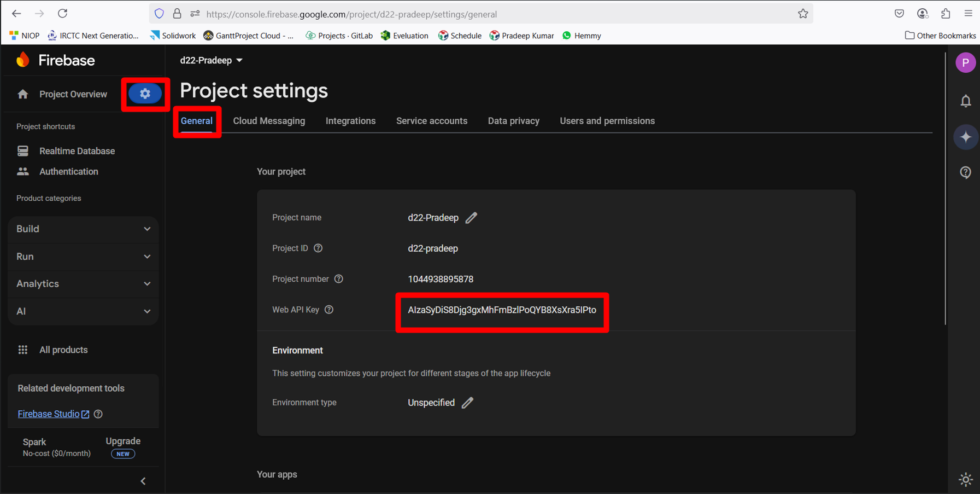Image resolution: width=980 pixels, height=494 pixels.
Task: Open Gemini sparkle assistant icon
Action: (966, 137)
